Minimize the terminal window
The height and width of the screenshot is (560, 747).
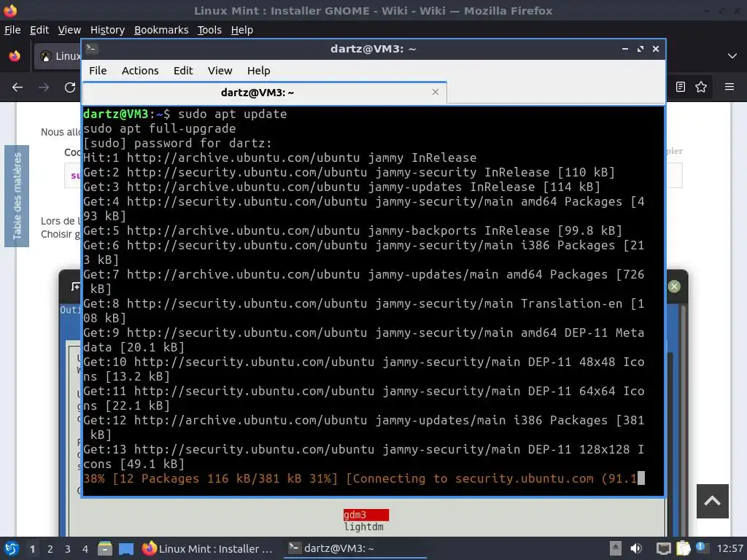625,49
